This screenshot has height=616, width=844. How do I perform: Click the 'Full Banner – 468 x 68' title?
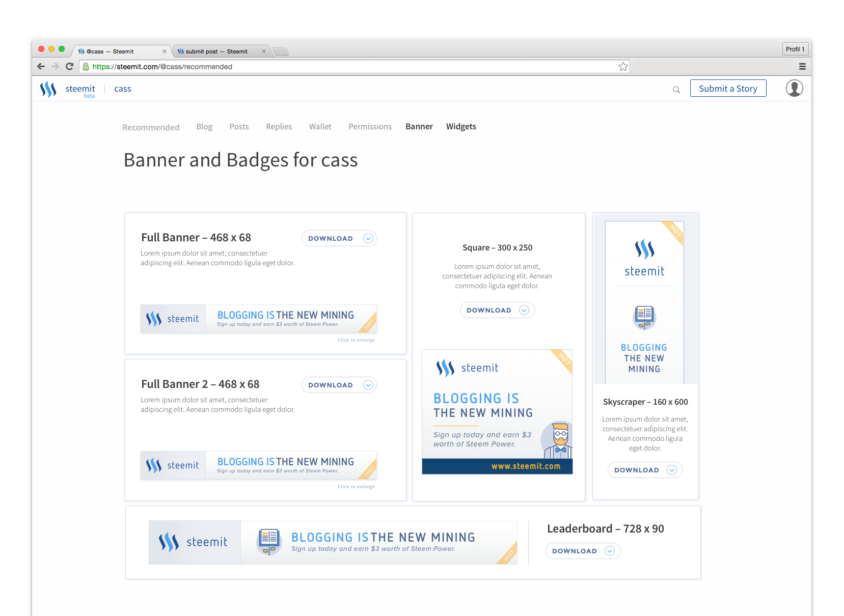click(x=196, y=237)
